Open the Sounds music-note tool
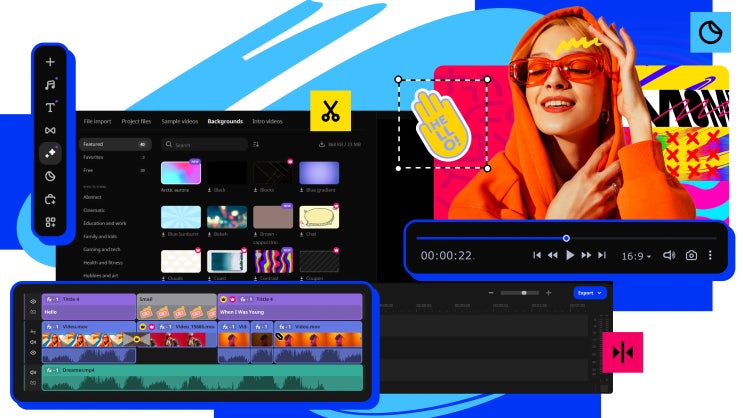Screen dimensions: 743x418 click(x=50, y=85)
